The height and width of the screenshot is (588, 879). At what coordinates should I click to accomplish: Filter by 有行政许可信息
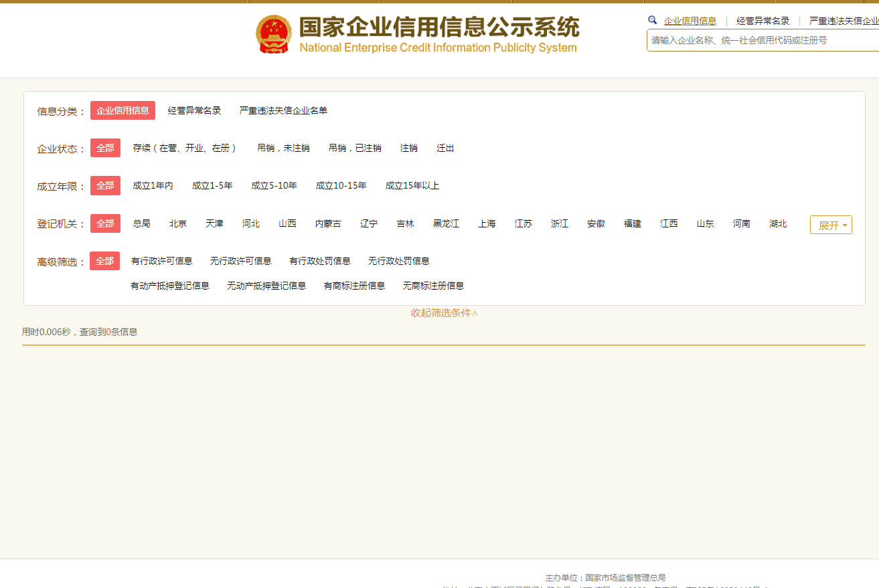(161, 261)
